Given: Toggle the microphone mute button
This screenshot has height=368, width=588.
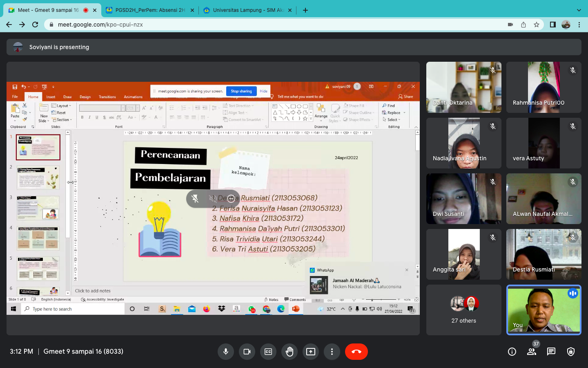Looking at the screenshot, I should click(226, 352).
